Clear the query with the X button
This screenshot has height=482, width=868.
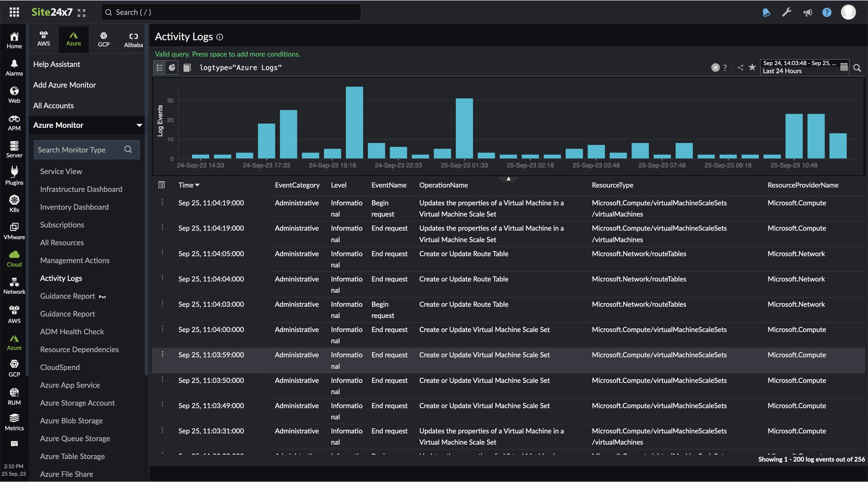coord(715,68)
